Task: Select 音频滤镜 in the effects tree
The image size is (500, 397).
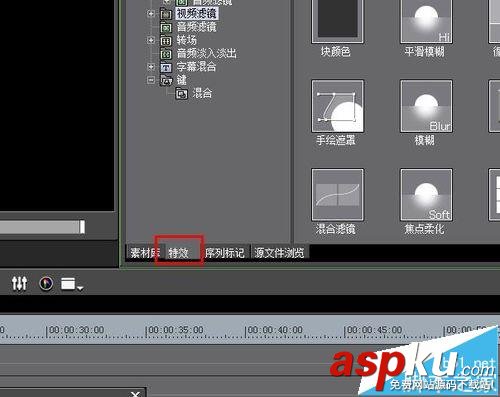Action: tap(196, 27)
